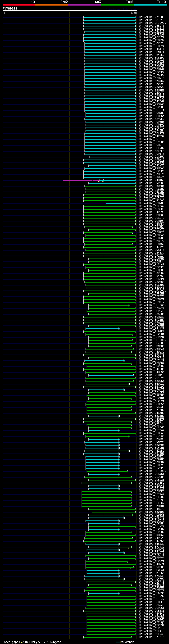The width and height of the screenshot is (169, 644).
Task: Click the cyan alignment bar for B7X534
Action: point(102,576)
